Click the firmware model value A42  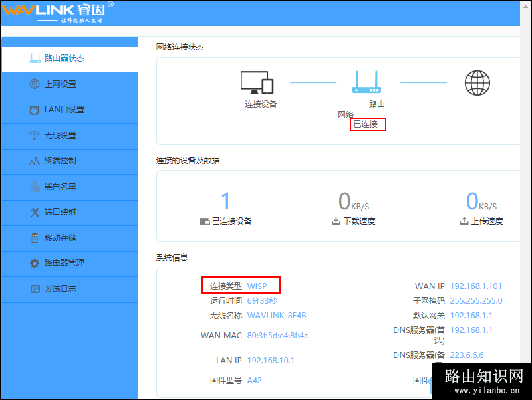click(x=255, y=380)
